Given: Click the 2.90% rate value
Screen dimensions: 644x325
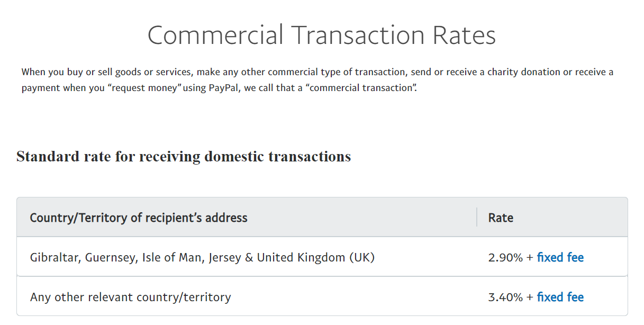Looking at the screenshot, I should (505, 258).
